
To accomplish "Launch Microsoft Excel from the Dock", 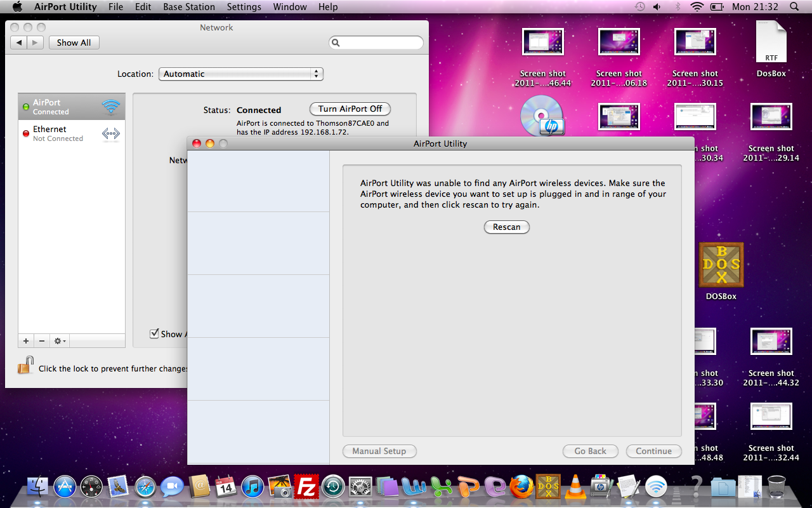I will click(x=441, y=487).
